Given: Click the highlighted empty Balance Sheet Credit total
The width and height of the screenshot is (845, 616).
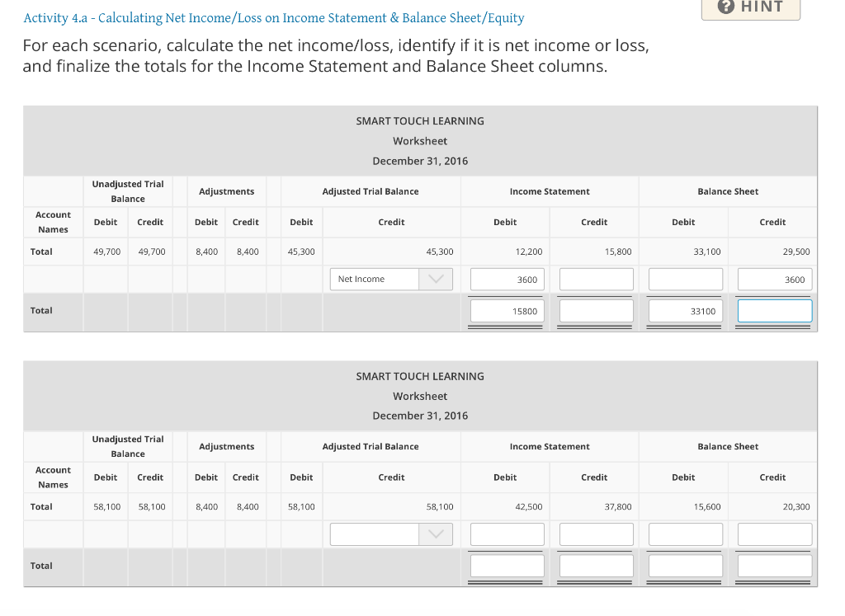Looking at the screenshot, I should [x=773, y=309].
